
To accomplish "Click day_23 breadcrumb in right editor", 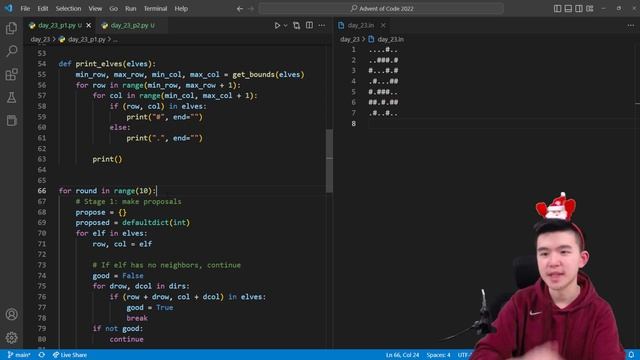I will [349, 40].
